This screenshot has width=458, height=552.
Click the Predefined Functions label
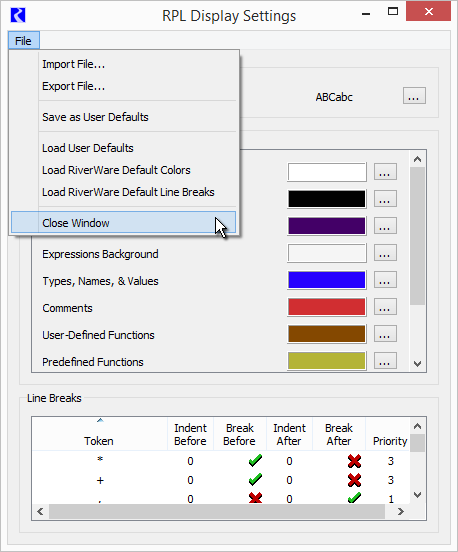[93, 362]
